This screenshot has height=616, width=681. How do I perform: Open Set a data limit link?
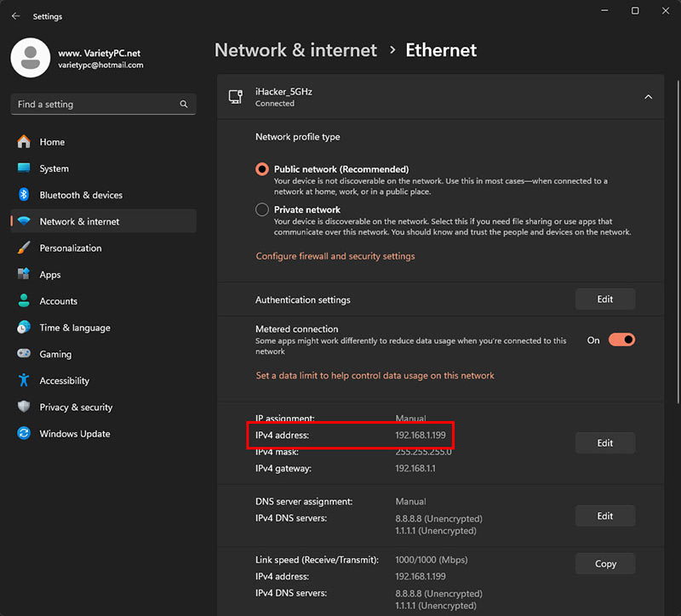(375, 375)
